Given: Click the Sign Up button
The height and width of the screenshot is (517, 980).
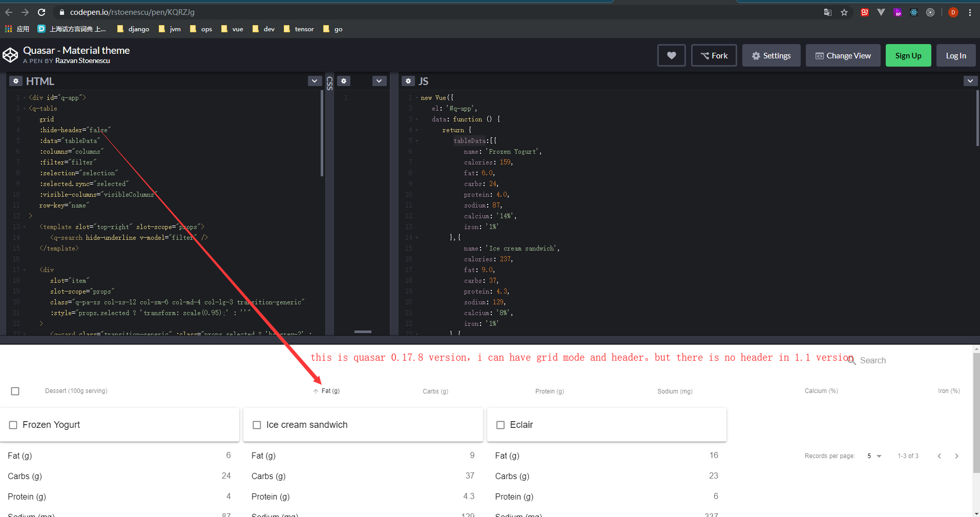Looking at the screenshot, I should coord(907,55).
